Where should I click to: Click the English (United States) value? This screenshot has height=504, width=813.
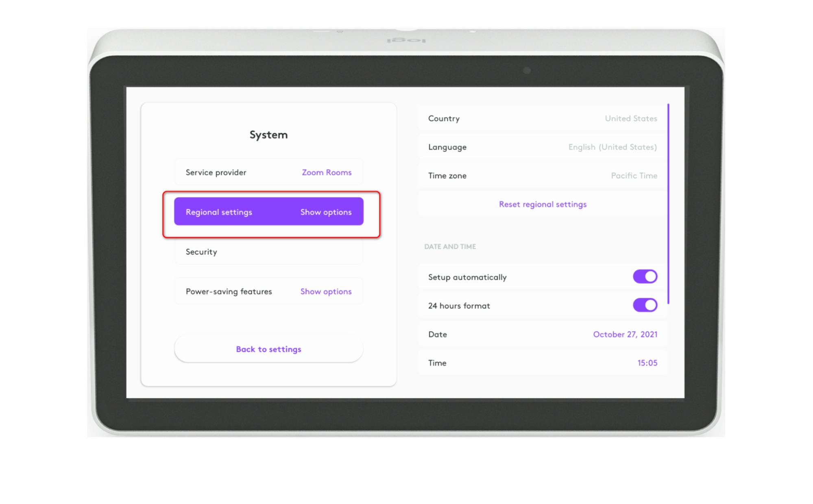pyautogui.click(x=612, y=147)
